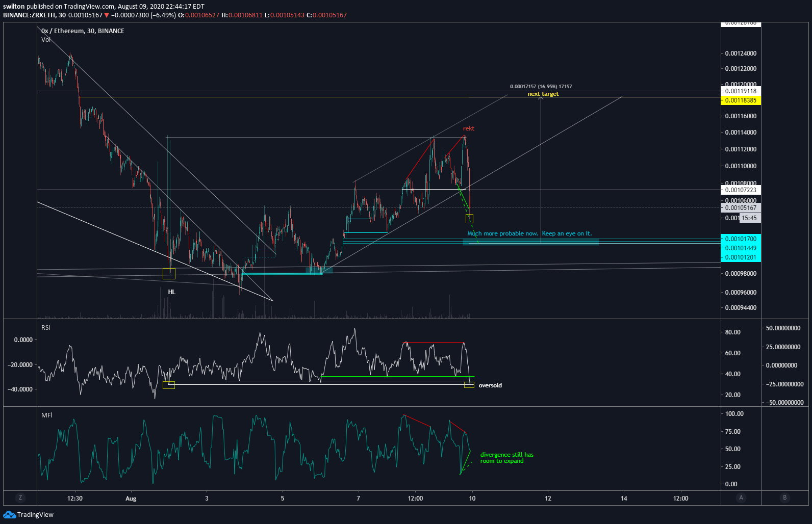Image resolution: width=812 pixels, height=524 pixels.
Task: Click the -40.0000 left-scale RSI value
Action: pos(20,389)
